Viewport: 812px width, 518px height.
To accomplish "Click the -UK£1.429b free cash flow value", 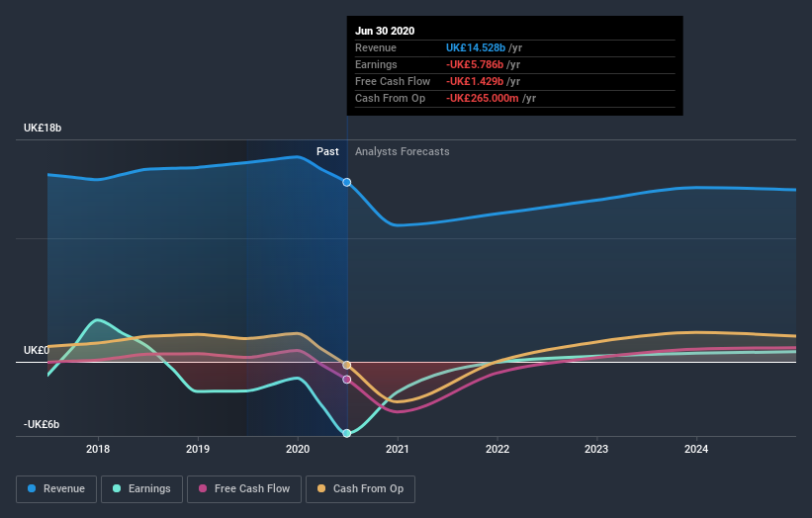I will coord(475,81).
